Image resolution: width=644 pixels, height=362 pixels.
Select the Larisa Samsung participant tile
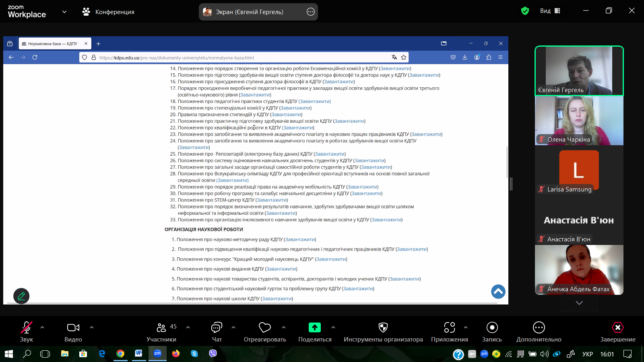click(x=579, y=171)
